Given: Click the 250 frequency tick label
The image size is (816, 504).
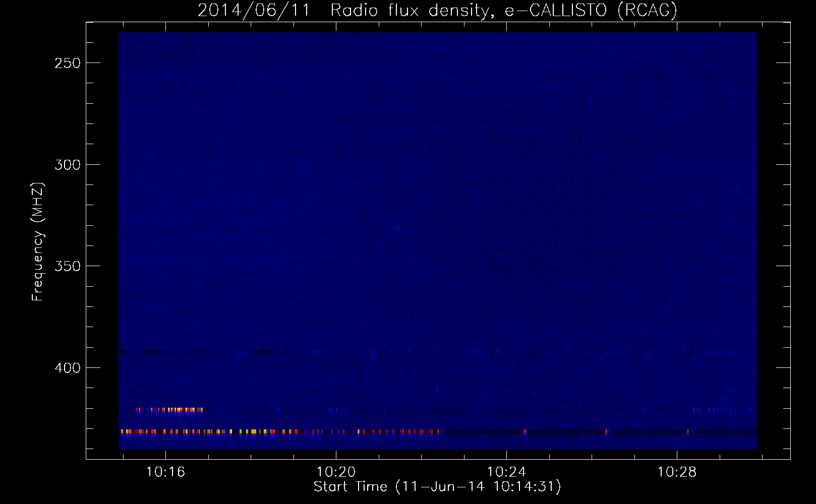Looking at the screenshot, I should coord(68,63).
